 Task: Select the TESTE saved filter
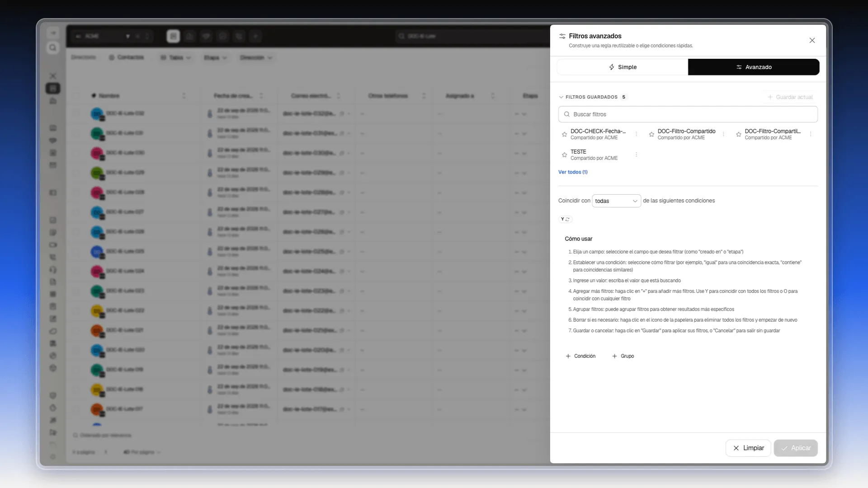(594, 155)
